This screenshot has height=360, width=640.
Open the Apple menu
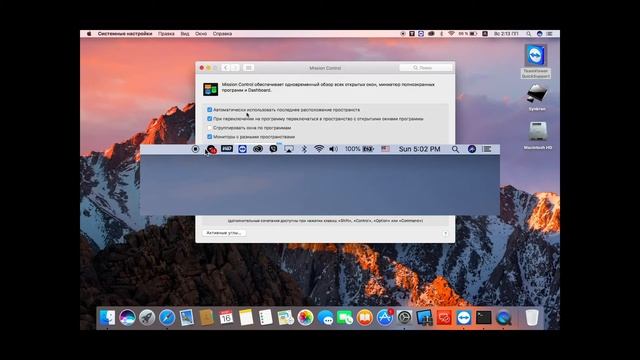click(89, 34)
